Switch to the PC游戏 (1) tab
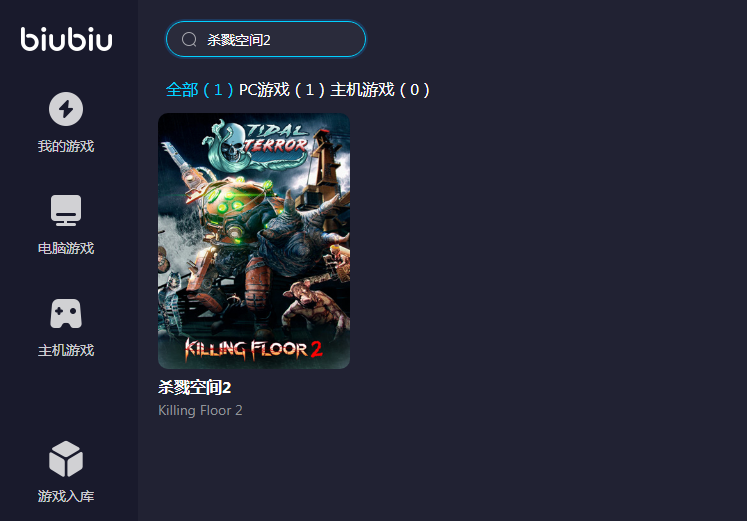 282,90
